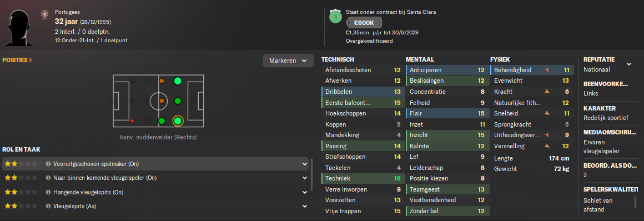
Task: Click the red arrow next to Behendigheid
Action: (546, 71)
